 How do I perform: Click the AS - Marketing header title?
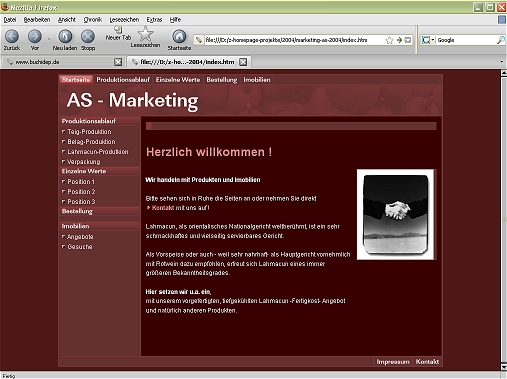click(132, 100)
